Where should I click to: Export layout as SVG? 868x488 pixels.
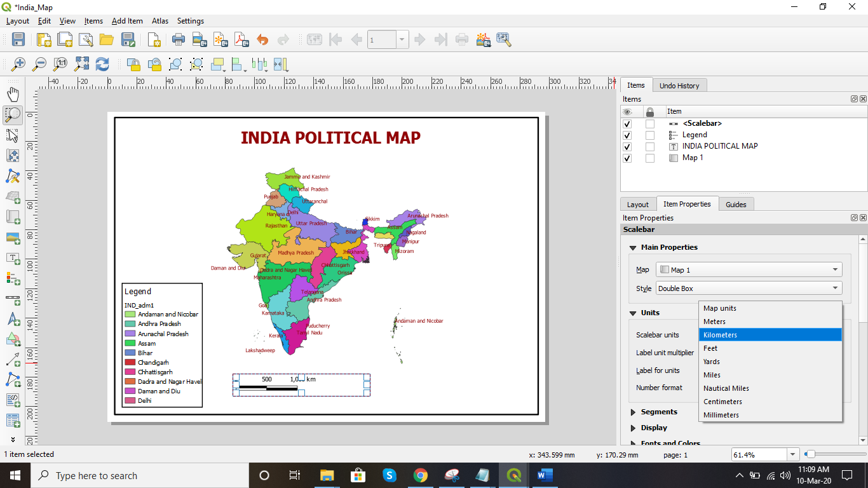(220, 39)
